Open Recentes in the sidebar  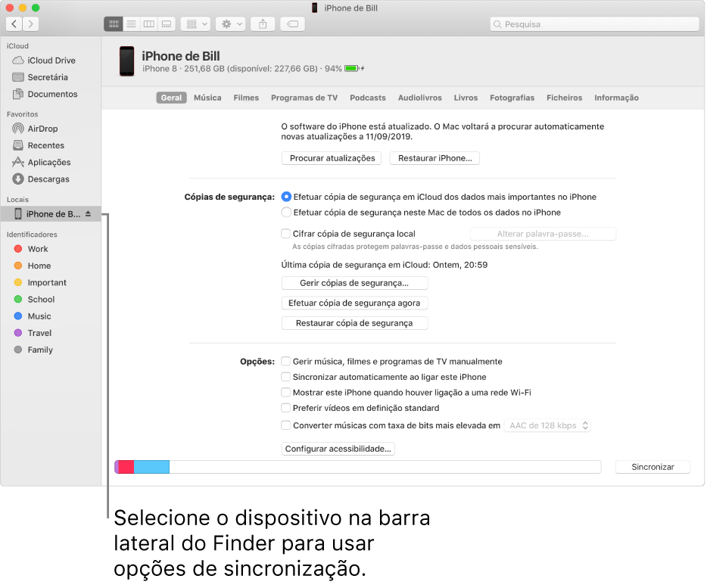point(39,145)
